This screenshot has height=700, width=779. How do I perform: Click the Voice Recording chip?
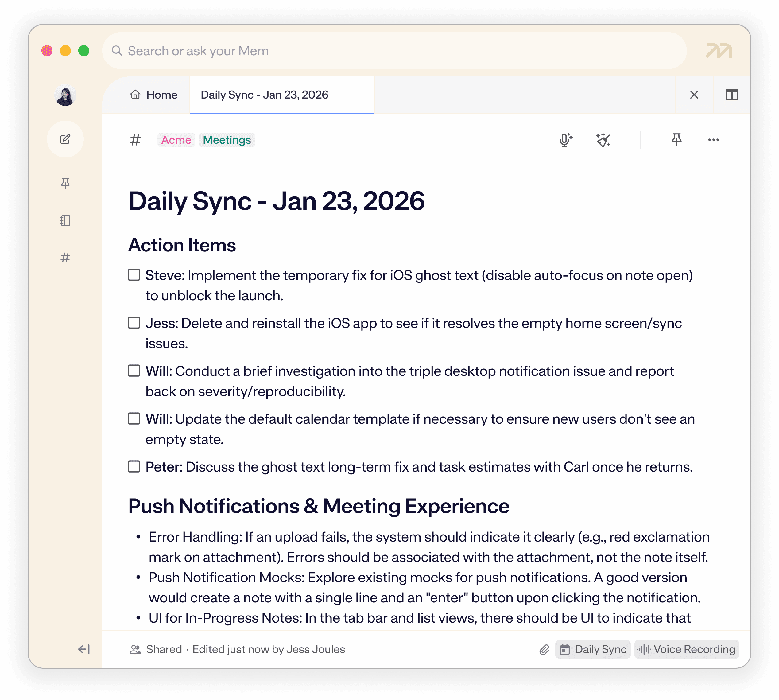click(x=686, y=649)
